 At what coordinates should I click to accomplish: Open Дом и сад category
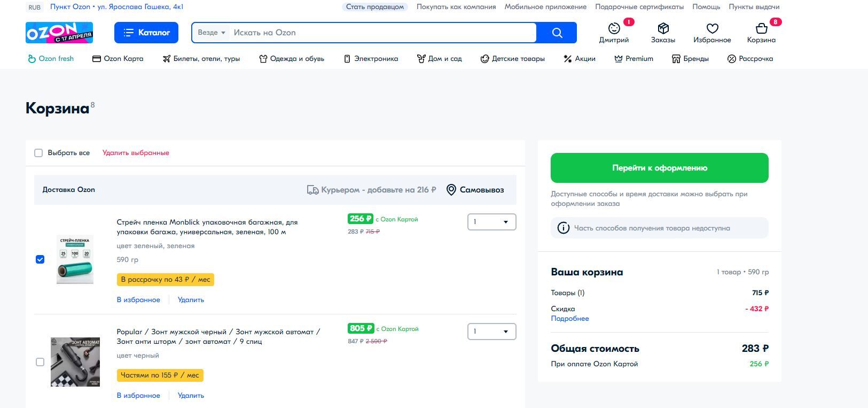click(x=440, y=59)
